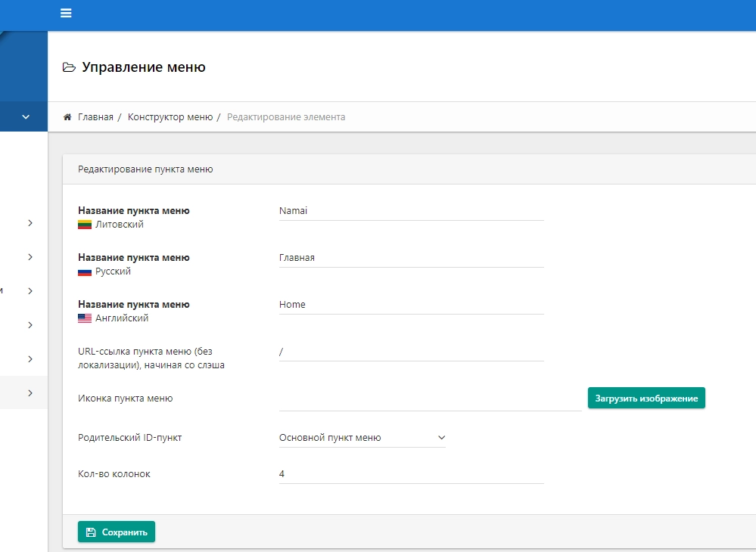756x552 pixels.
Task: Click the US flag icon next to Английский
Action: click(x=85, y=318)
